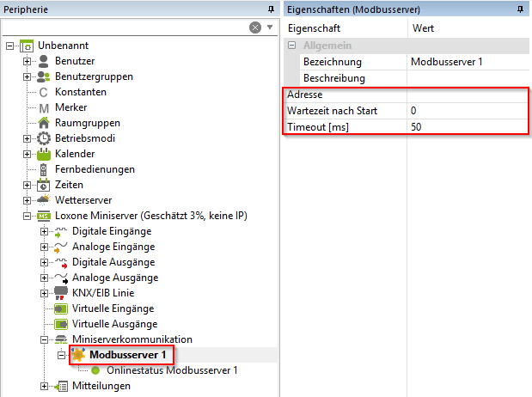Screen dimensions: 532x397
Task: Click the Wert column header
Action: 468,28
